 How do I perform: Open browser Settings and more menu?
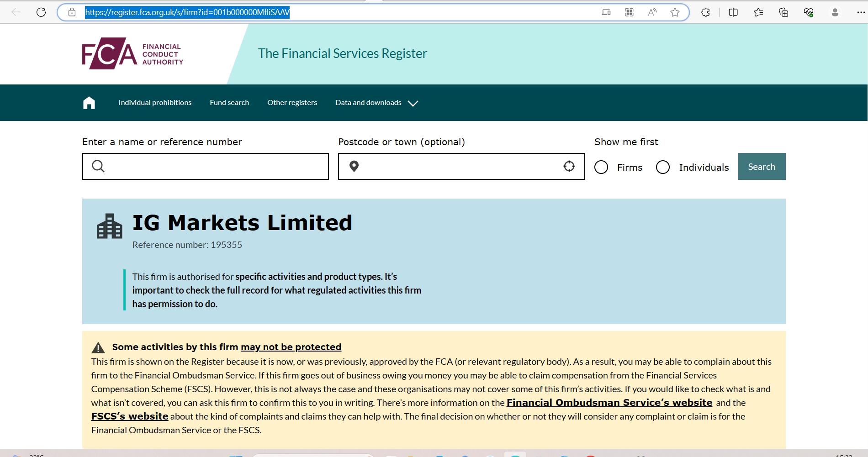click(x=861, y=12)
